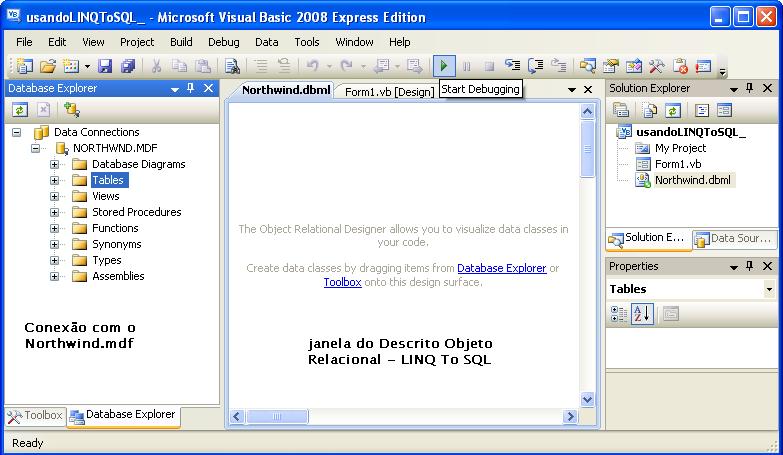Screen dimensions: 783x455
Task: Start debugging with the green play icon
Action: pos(443,66)
